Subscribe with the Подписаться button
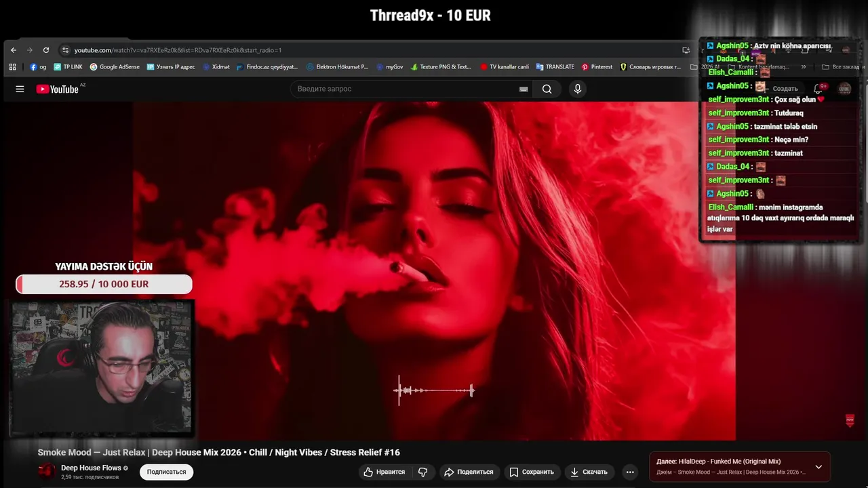This screenshot has width=868, height=488. [166, 472]
